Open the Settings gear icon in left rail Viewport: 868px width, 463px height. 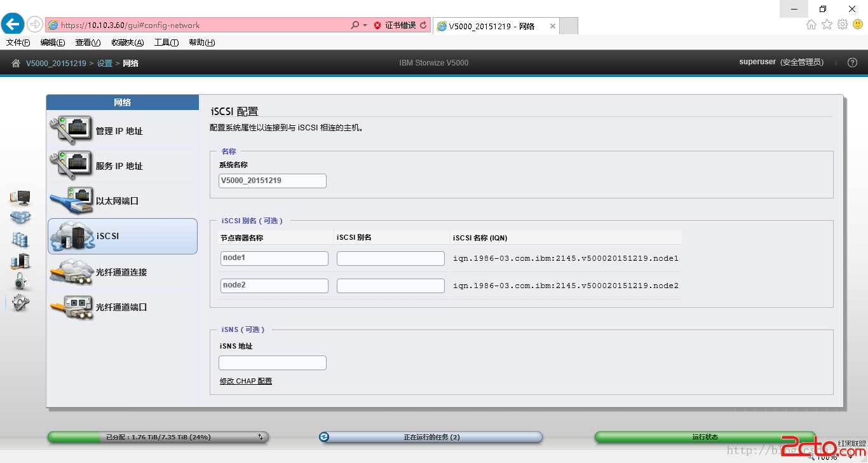coord(20,303)
